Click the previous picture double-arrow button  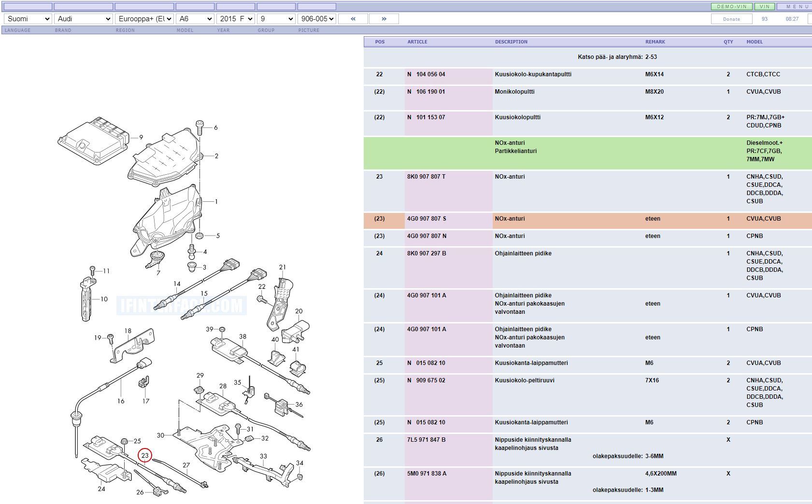coord(353,19)
